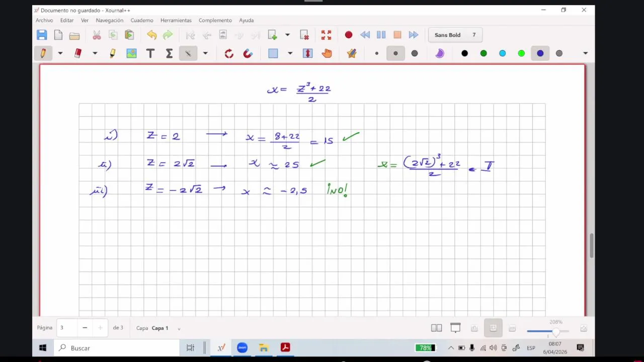Toggle the purple fill shape icon
Viewport: 644px width, 362px height.
[x=440, y=53]
